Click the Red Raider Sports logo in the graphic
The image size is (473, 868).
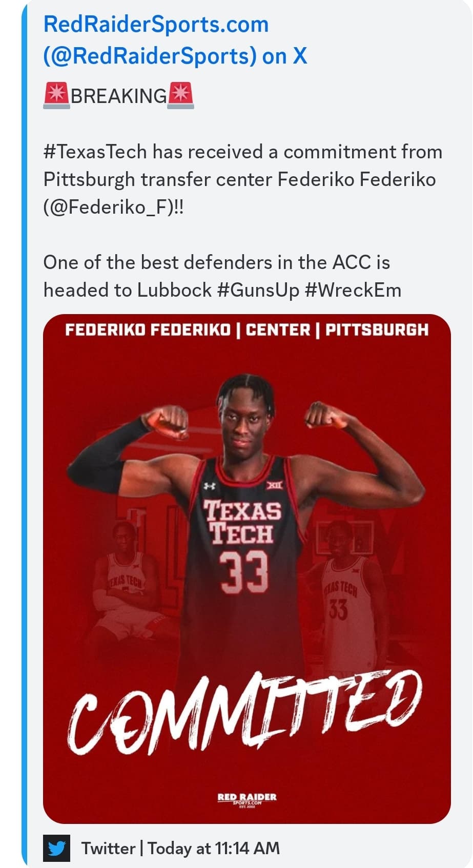click(x=247, y=799)
